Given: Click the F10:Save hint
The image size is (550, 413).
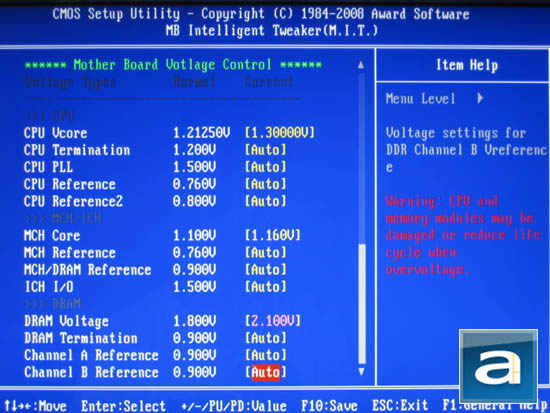Looking at the screenshot, I should 329,406.
